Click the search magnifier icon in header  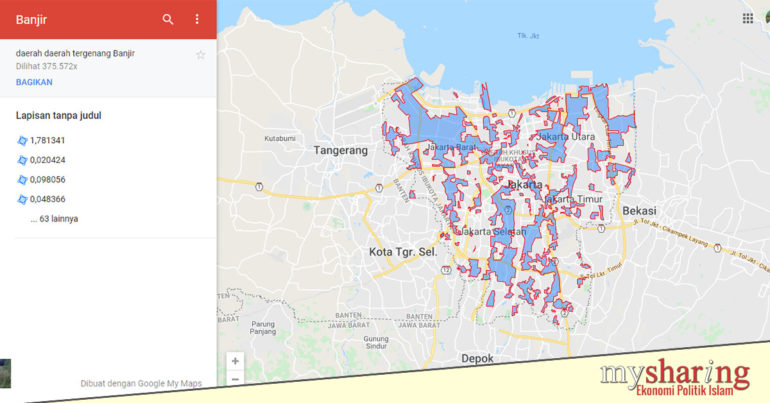[x=168, y=19]
